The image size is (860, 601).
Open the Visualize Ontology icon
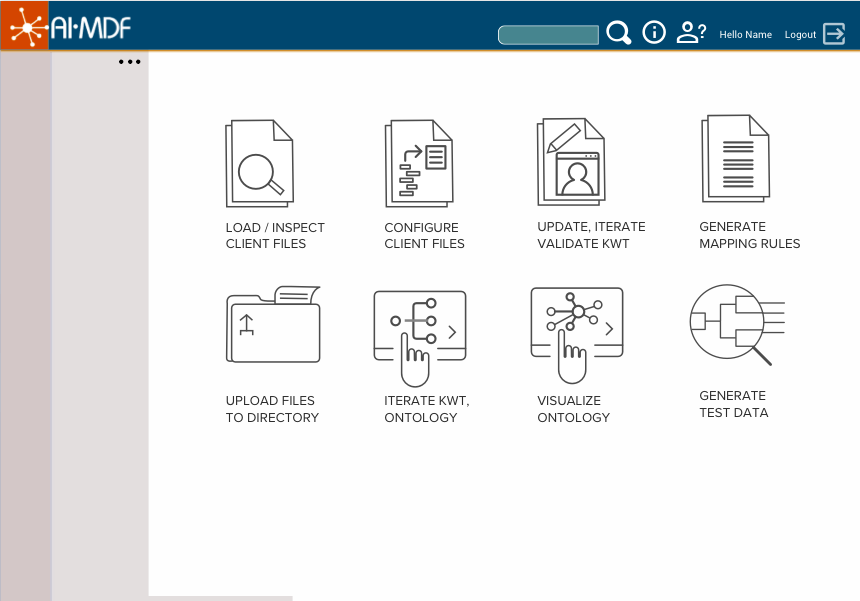point(577,335)
